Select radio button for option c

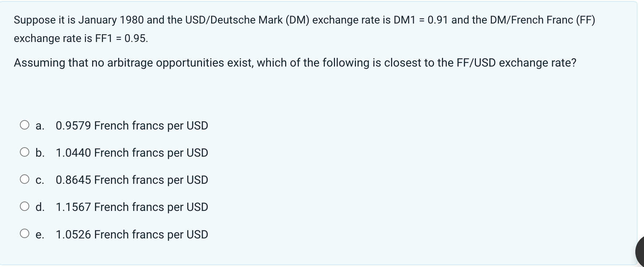(25, 179)
